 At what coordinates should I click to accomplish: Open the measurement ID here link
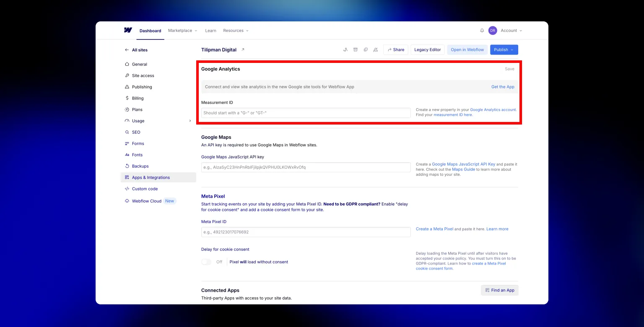coord(453,114)
